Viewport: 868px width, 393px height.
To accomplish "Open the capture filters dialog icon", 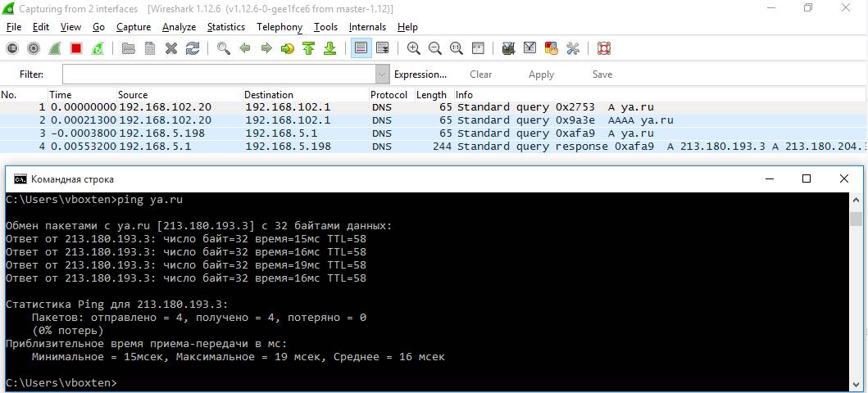I will [508, 48].
